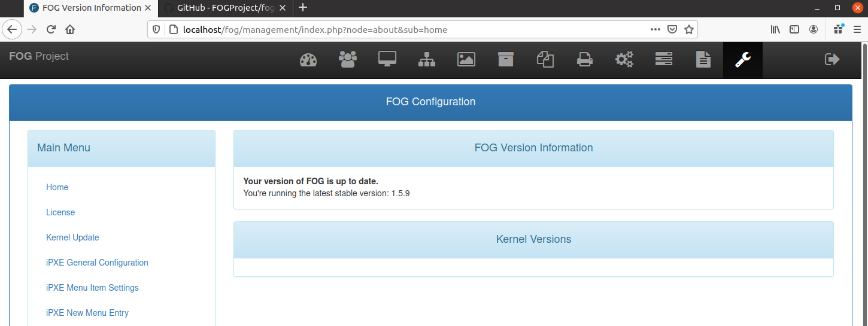Open iPXE New Menu Entry link
Image resolution: width=868 pixels, height=326 pixels.
click(87, 313)
